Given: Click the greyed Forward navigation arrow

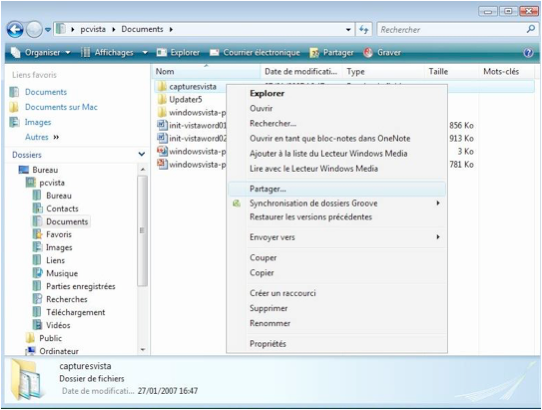Looking at the screenshot, I should coord(34,30).
